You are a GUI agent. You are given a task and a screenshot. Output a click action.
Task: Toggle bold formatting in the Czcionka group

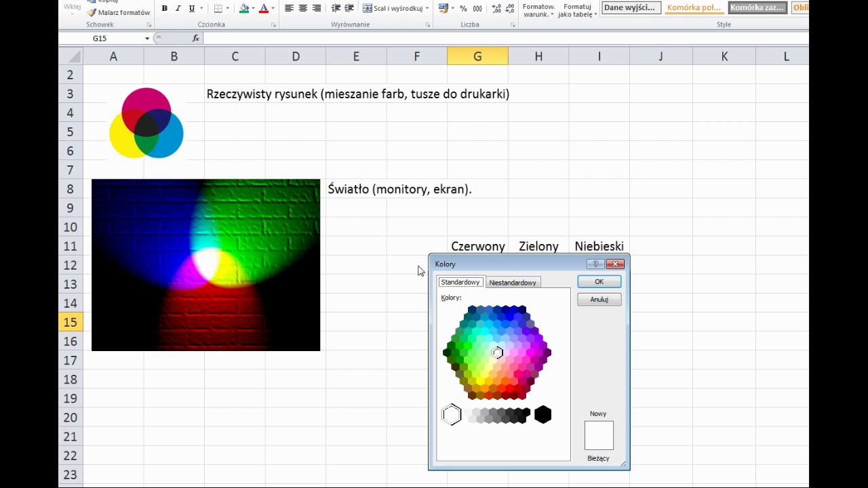[164, 8]
